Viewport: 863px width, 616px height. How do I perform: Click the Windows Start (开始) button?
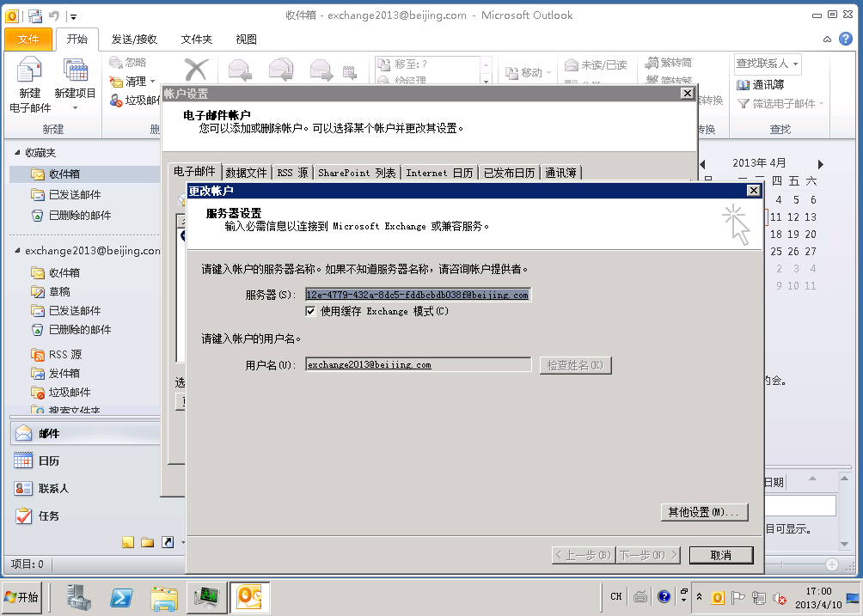pos(21,597)
